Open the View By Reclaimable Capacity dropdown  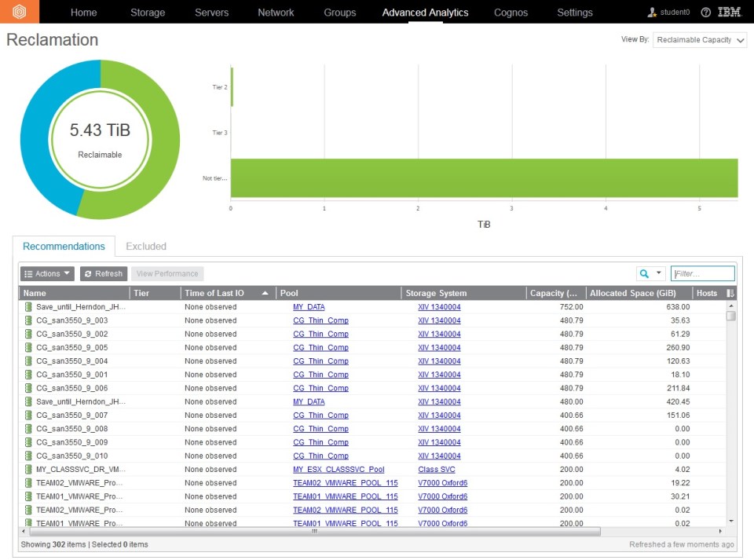(699, 40)
